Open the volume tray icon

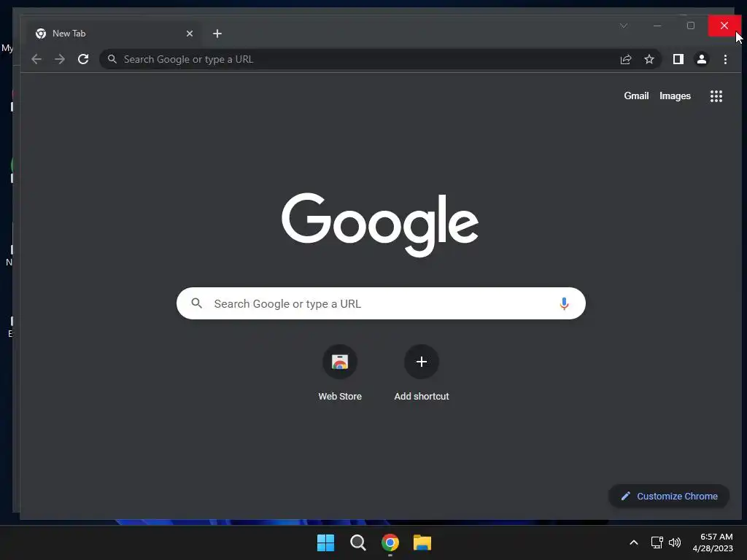[x=675, y=542]
